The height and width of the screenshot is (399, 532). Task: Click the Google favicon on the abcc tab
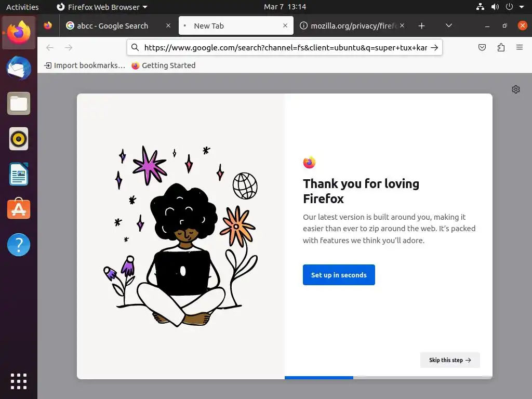tap(70, 25)
